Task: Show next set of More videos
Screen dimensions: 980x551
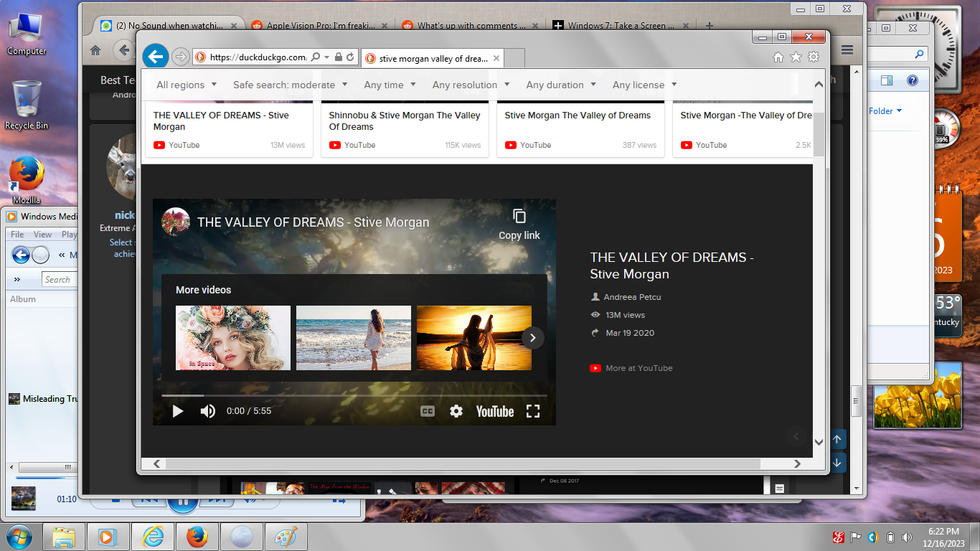Action: pos(532,338)
